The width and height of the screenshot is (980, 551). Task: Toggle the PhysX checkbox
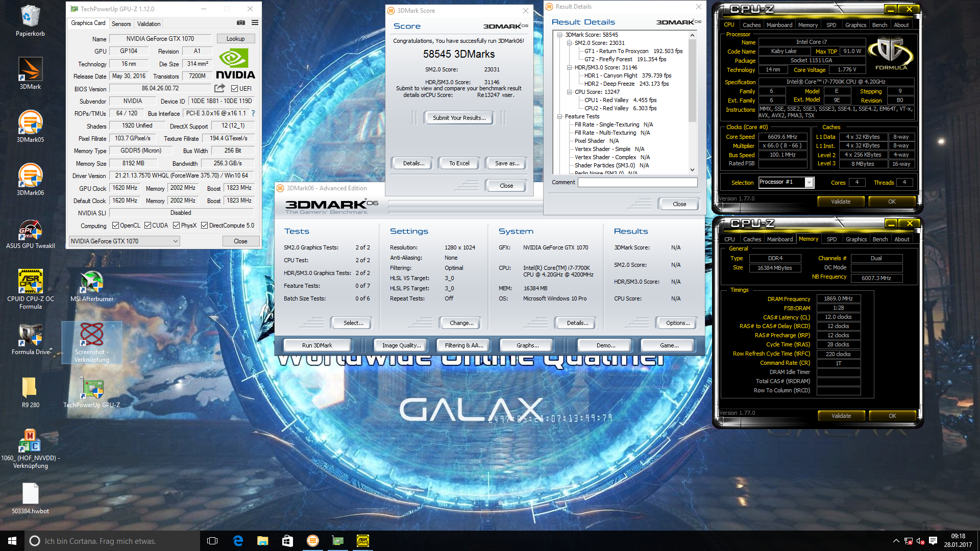click(x=176, y=226)
